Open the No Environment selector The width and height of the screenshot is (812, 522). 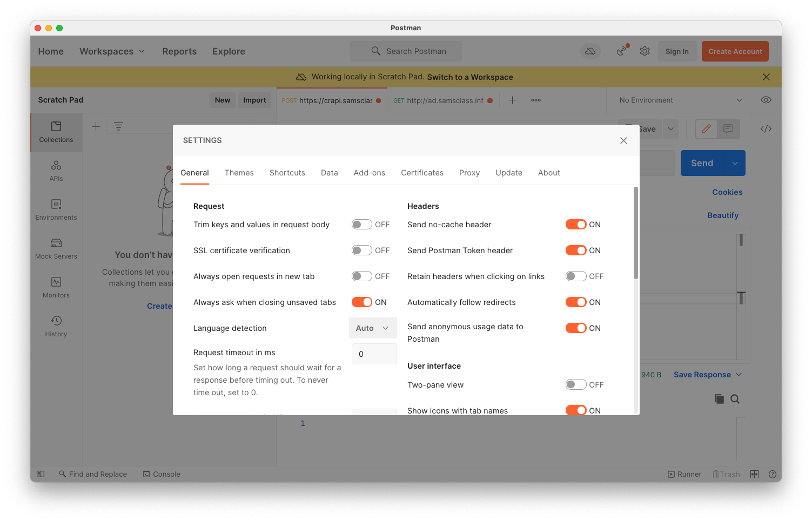point(681,100)
